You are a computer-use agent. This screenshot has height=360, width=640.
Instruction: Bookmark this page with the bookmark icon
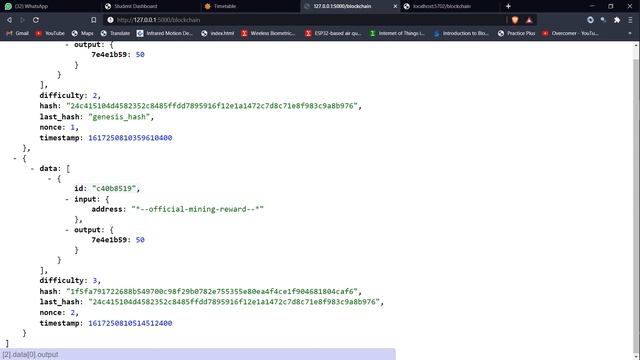[93, 20]
